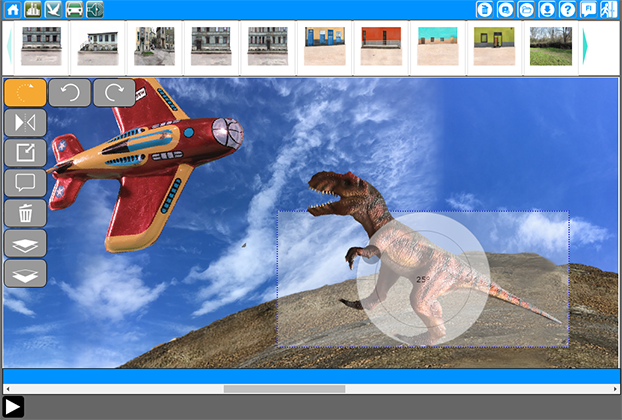Choose fifth thumbnail, grey building facade

pos(268,46)
